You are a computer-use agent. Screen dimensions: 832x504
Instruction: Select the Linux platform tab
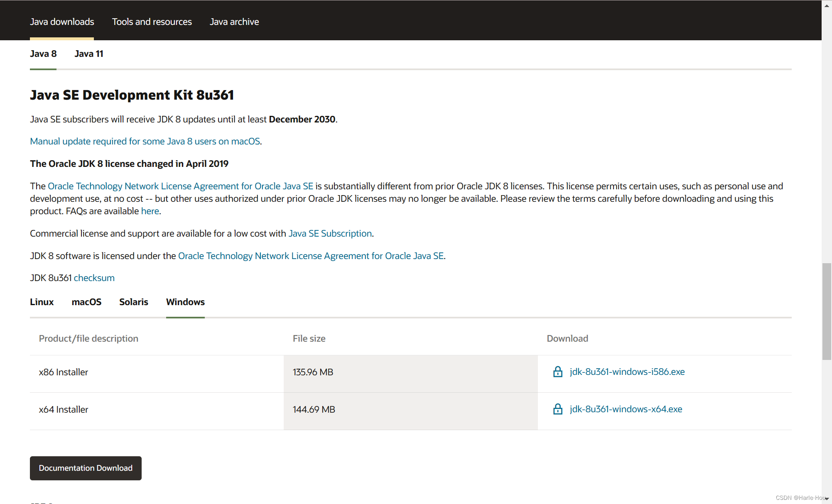42,302
